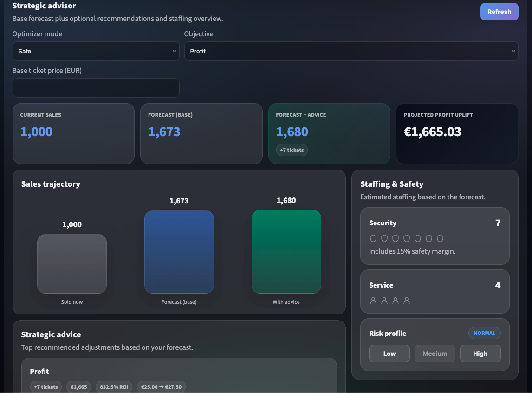Click the Current Sales card showing 1,000
532x393 pixels.
(x=73, y=133)
